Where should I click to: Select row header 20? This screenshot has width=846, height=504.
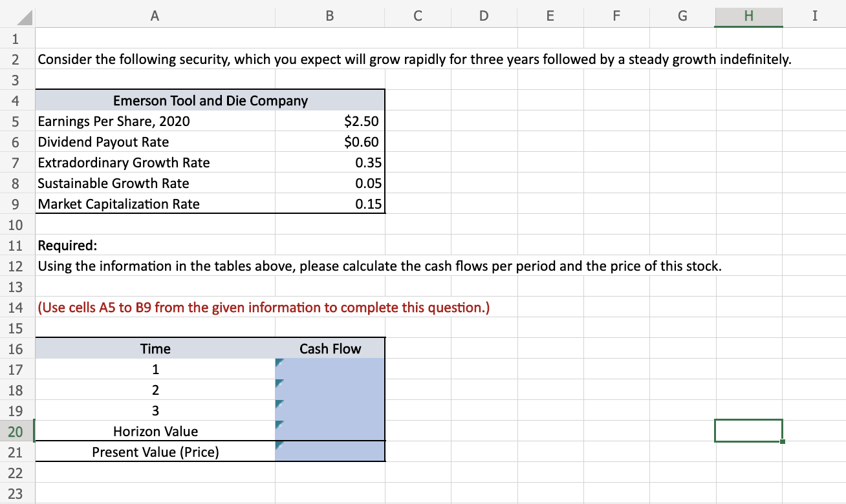[x=16, y=431]
